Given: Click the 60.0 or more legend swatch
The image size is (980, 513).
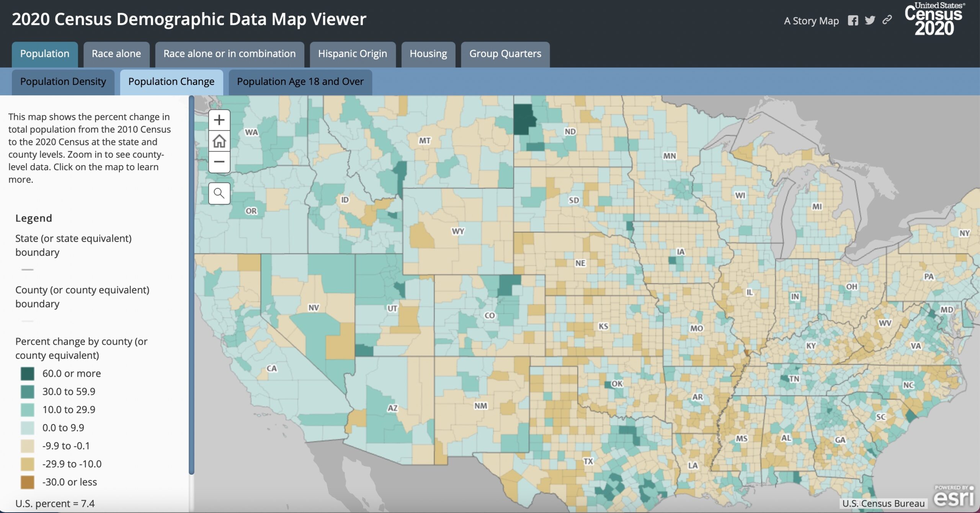Looking at the screenshot, I should tap(28, 374).
